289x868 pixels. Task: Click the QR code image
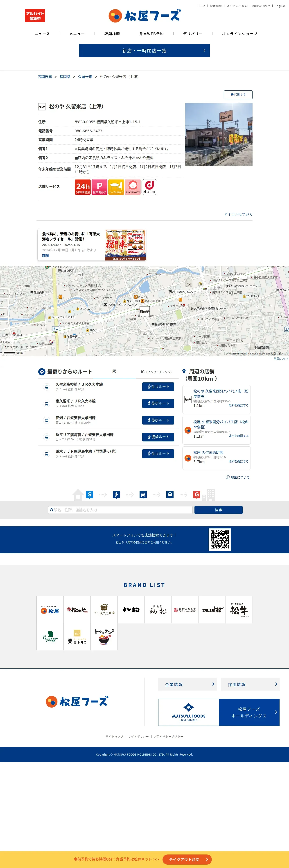point(220,539)
